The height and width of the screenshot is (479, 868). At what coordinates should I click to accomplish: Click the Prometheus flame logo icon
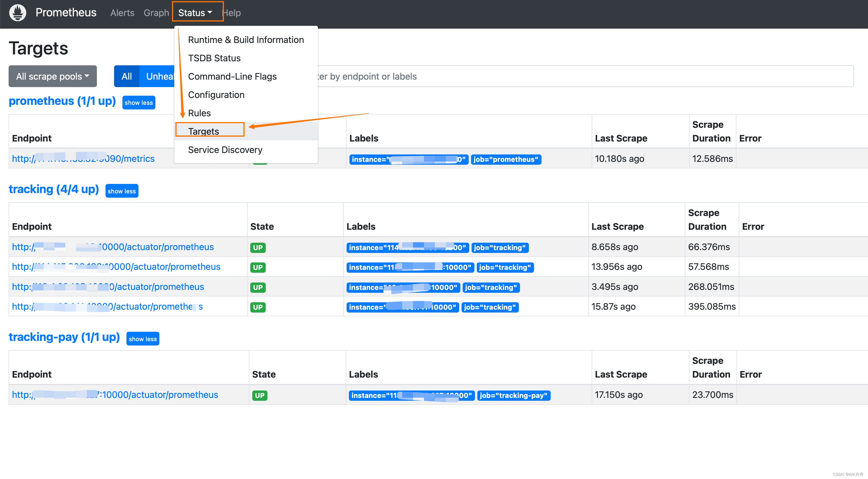pyautogui.click(x=17, y=13)
